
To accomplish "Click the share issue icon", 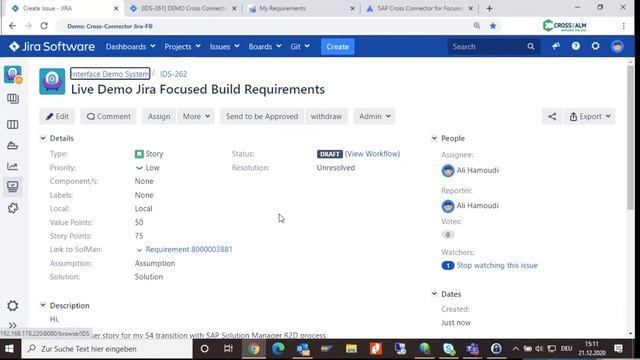I will click(552, 116).
